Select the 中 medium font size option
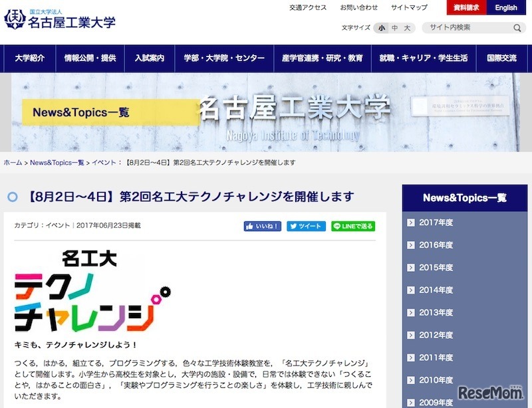Screen dimensions: 532x408 (394, 28)
